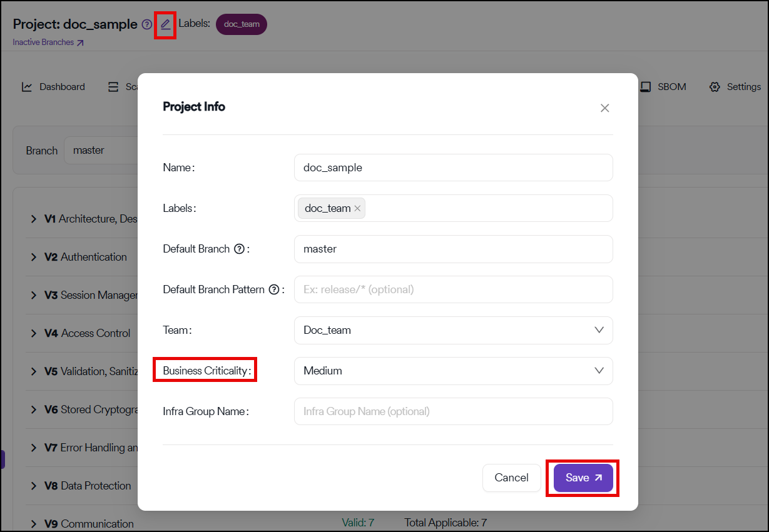The image size is (769, 532).
Task: Click help icon next to project title
Action: coord(146,25)
